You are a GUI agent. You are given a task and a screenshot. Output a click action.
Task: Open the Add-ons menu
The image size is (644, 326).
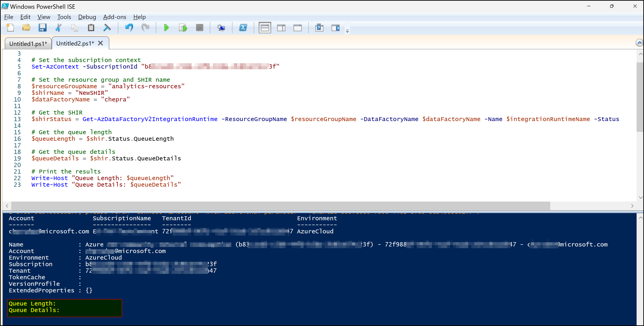(x=114, y=17)
